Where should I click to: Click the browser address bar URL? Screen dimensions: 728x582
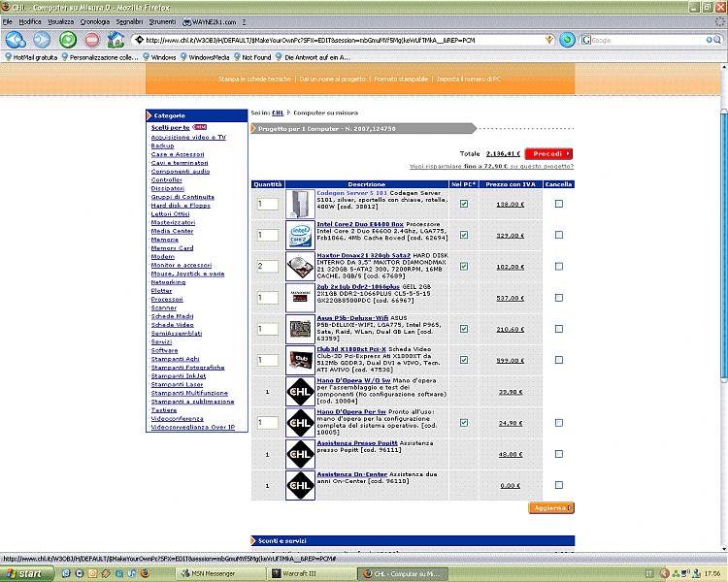tap(344, 41)
